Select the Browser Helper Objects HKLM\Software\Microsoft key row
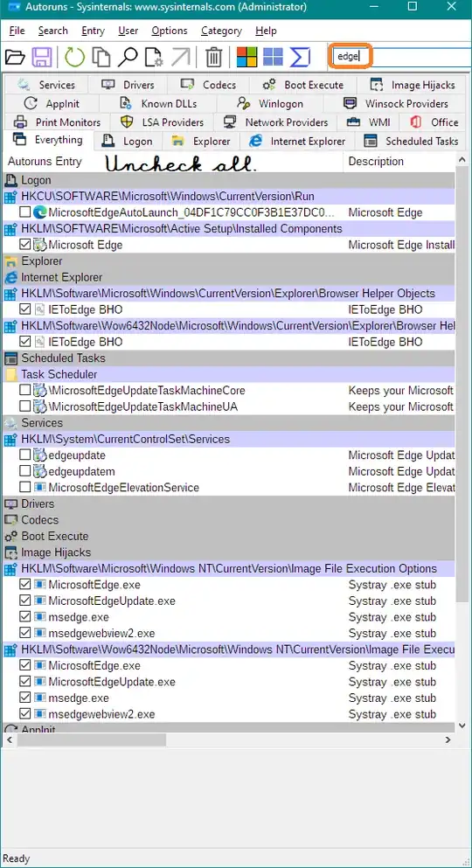The image size is (472, 868). pos(229,294)
